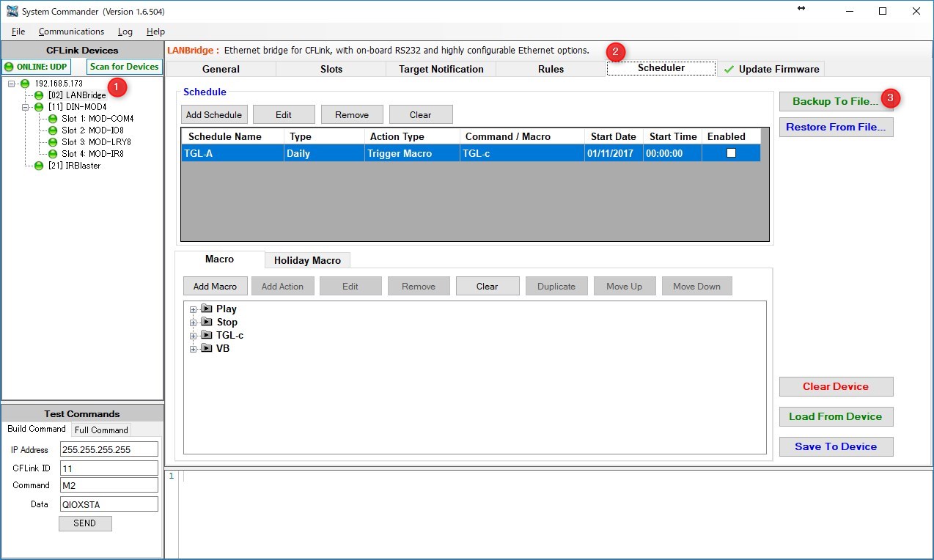934x560 pixels.
Task: Click the Add Macro button
Action: tap(215, 286)
